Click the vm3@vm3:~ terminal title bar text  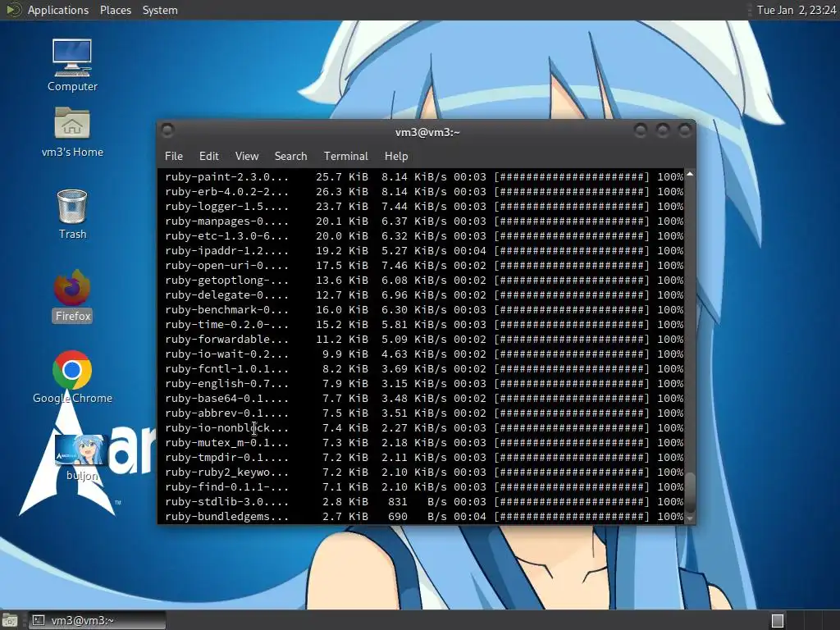(427, 132)
